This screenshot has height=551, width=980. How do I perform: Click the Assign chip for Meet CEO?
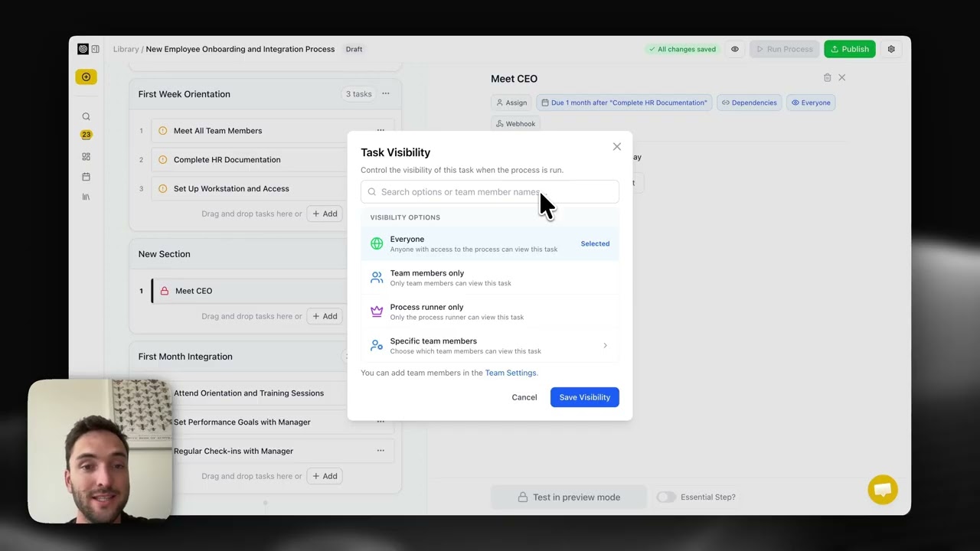point(511,103)
